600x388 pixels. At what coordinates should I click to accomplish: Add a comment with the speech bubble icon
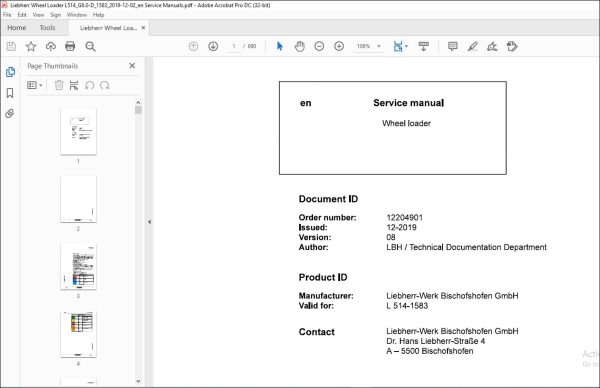(x=453, y=46)
